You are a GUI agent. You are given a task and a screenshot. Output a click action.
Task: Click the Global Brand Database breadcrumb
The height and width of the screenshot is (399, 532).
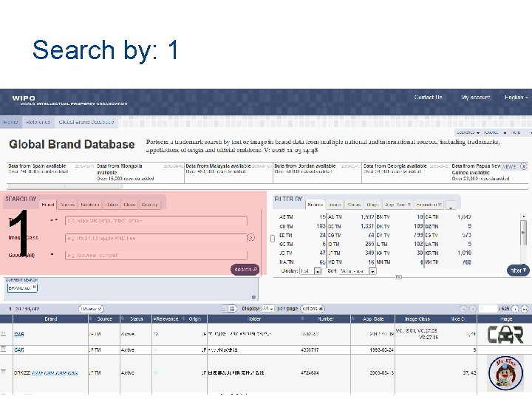(86, 122)
